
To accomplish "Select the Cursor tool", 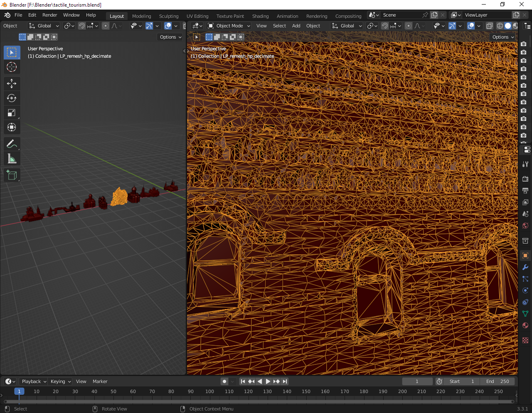I will [12, 67].
